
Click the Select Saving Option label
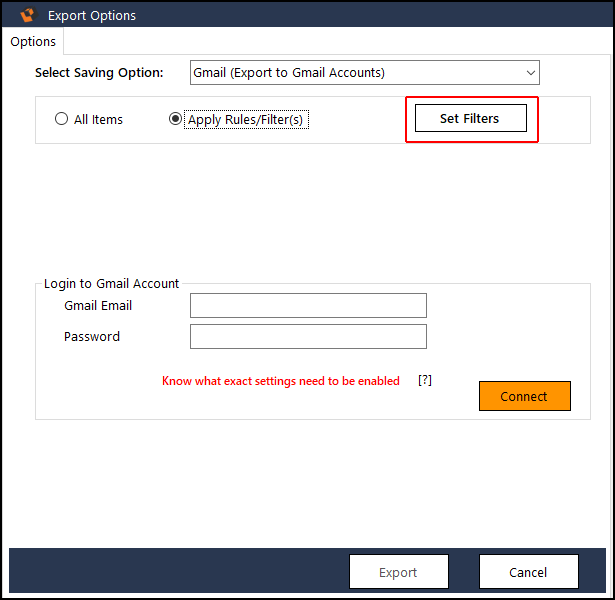[x=99, y=73]
